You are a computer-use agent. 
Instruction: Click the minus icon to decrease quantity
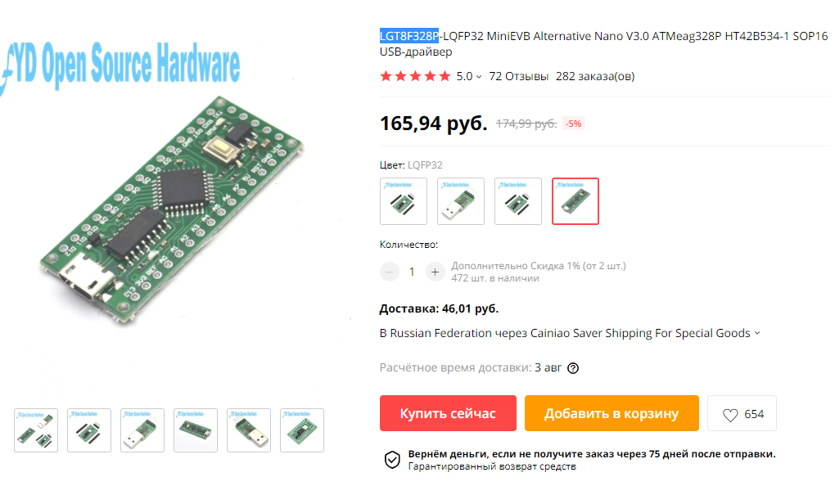click(x=390, y=272)
